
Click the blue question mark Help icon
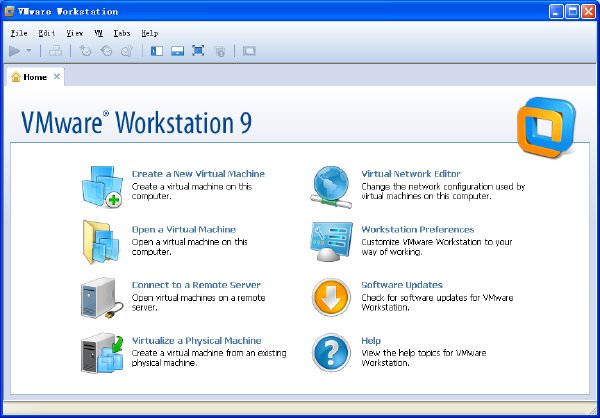tap(331, 353)
